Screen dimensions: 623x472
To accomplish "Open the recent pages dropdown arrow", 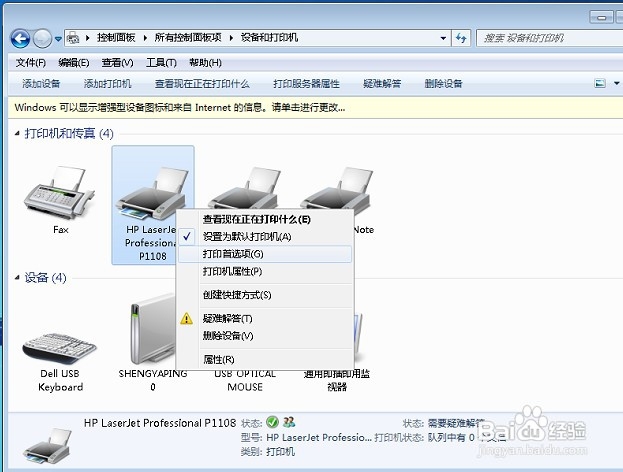I will [x=58, y=39].
